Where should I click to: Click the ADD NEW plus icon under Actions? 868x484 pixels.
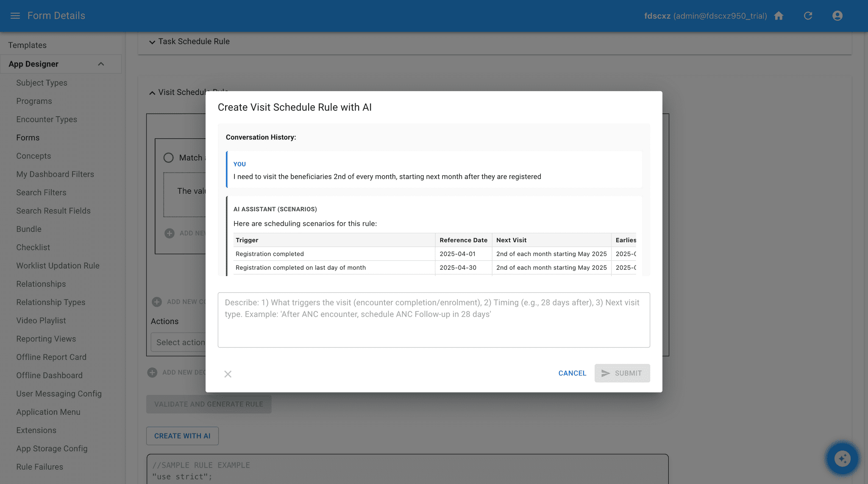[x=157, y=302]
